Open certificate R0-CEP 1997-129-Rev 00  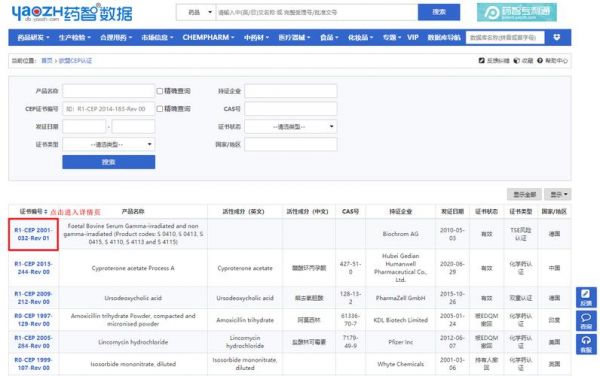tap(33, 320)
